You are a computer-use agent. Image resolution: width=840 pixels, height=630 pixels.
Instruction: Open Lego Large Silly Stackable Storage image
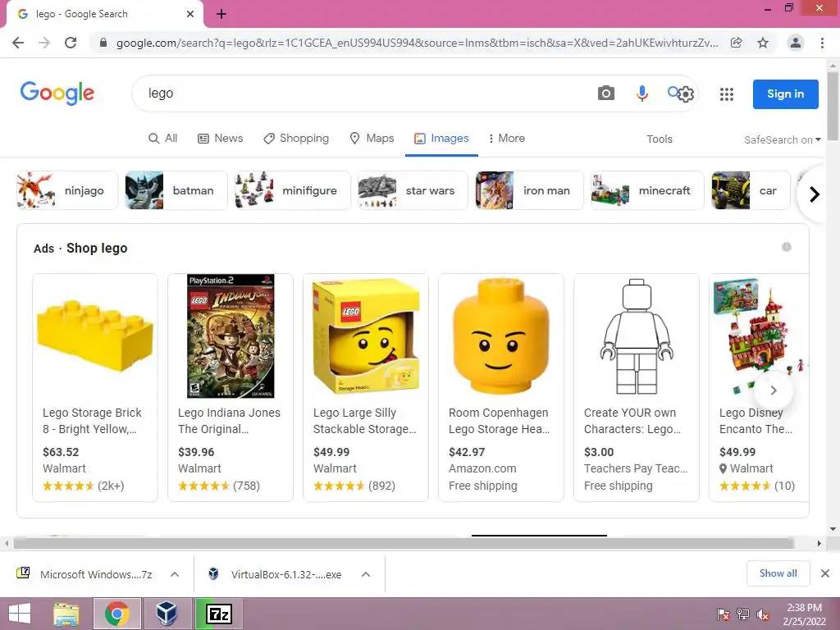366,336
